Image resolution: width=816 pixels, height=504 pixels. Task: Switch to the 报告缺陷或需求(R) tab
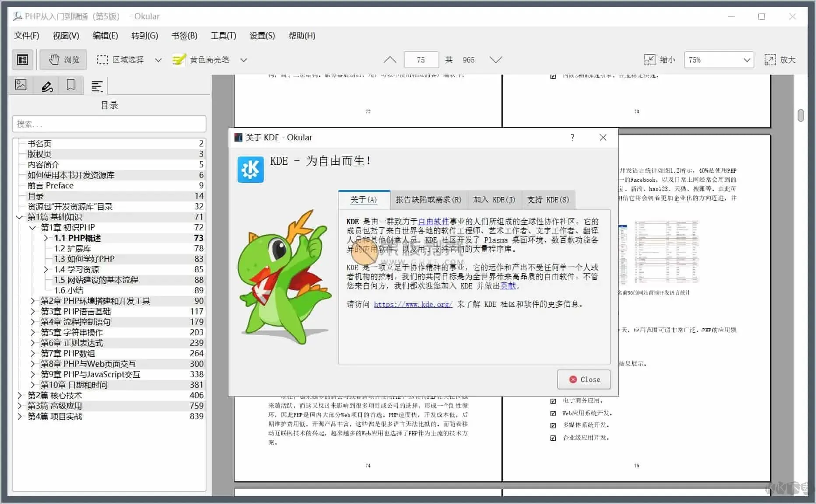coord(428,200)
